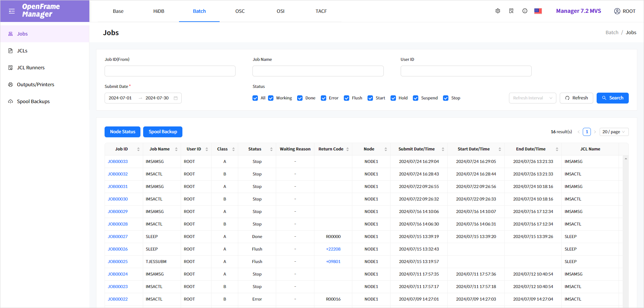Sort by Submit Date/Time column arrows
This screenshot has height=308, width=644.
point(443,149)
